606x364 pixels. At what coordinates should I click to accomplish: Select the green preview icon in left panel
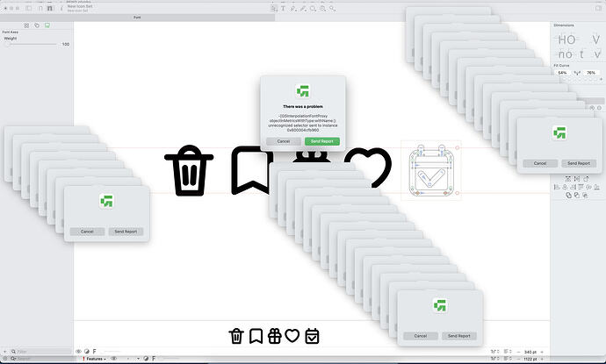tap(47, 25)
